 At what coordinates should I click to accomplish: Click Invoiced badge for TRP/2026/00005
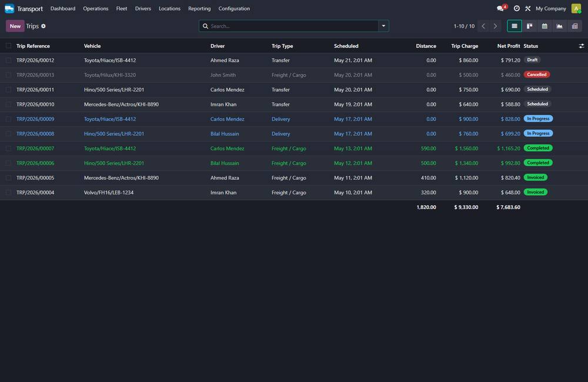point(536,177)
